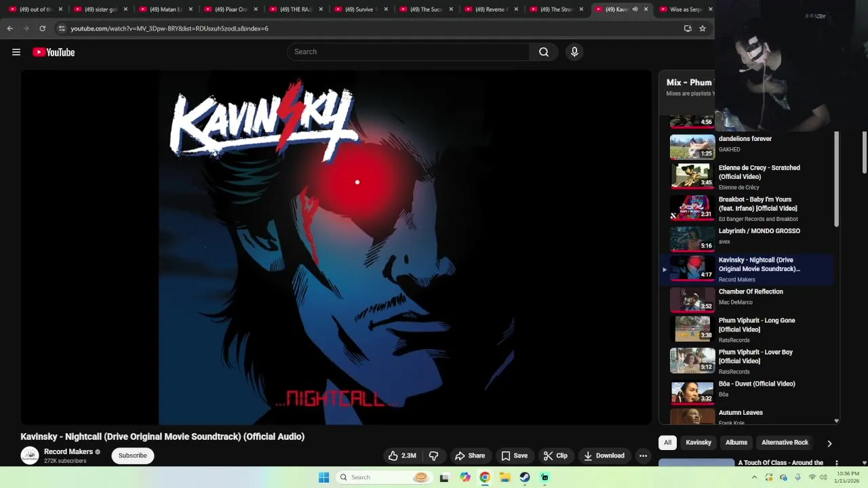Reload the current page
This screenshot has height=488, width=868.
tap(42, 28)
